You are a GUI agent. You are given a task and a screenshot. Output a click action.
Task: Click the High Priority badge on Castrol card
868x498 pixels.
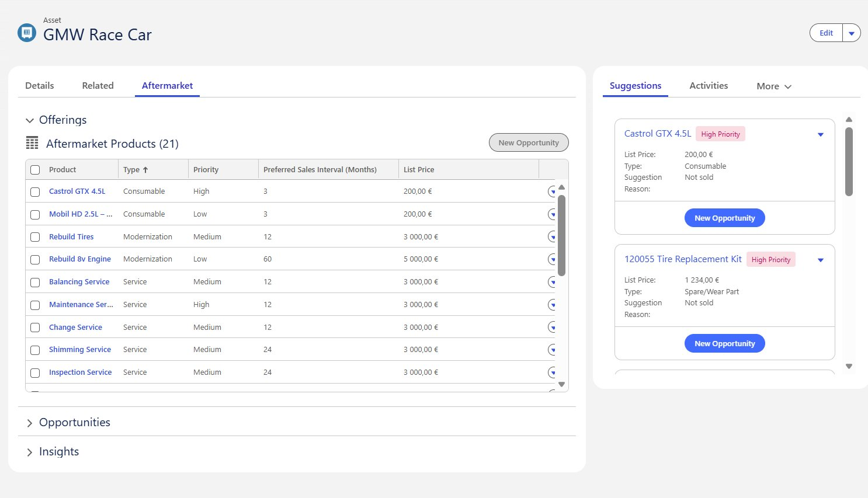click(720, 134)
